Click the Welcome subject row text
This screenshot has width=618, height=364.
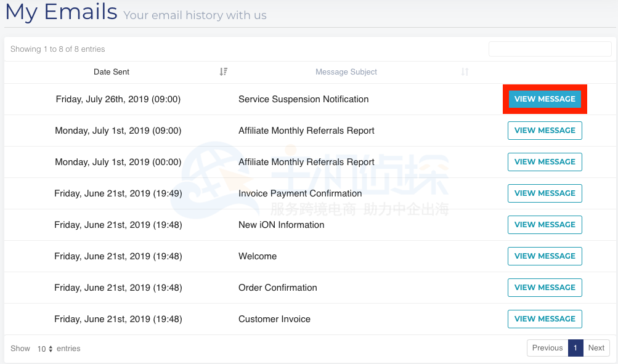point(258,256)
